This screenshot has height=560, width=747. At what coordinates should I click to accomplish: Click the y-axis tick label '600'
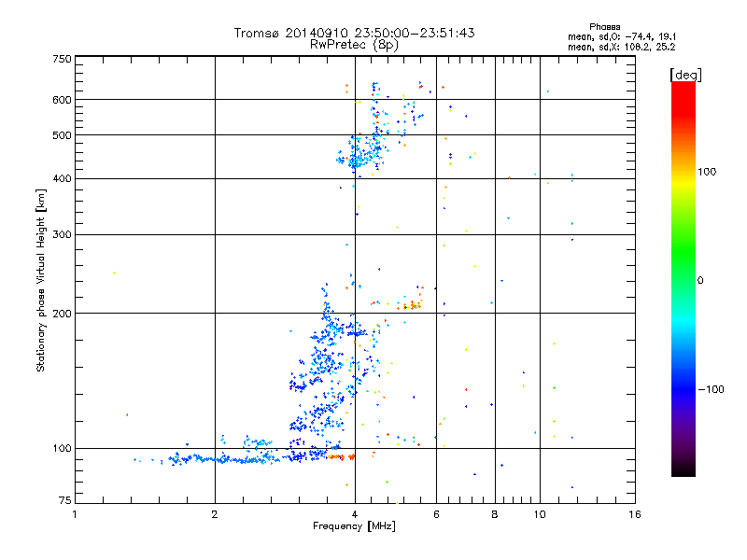pos(62,100)
